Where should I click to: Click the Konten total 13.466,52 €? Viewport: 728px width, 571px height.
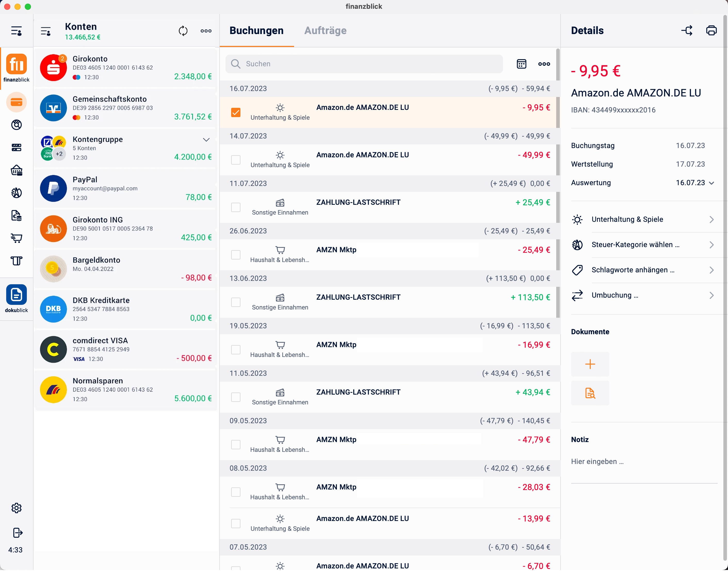click(83, 37)
